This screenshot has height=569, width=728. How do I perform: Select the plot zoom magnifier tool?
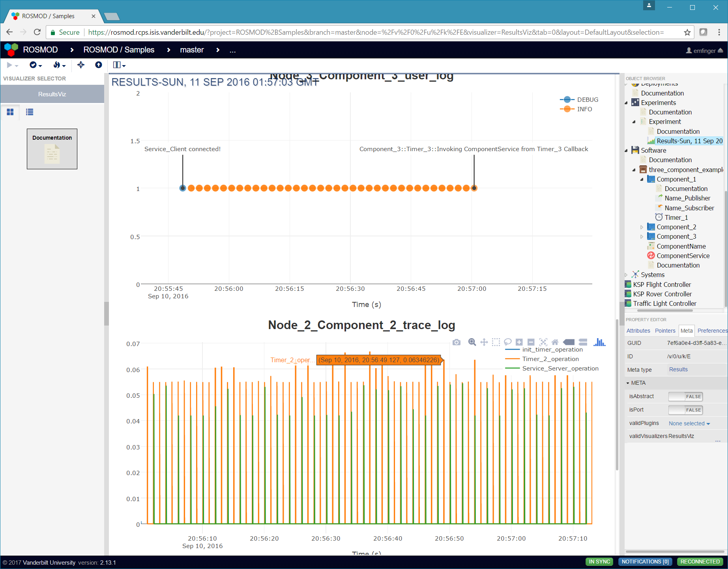click(472, 342)
